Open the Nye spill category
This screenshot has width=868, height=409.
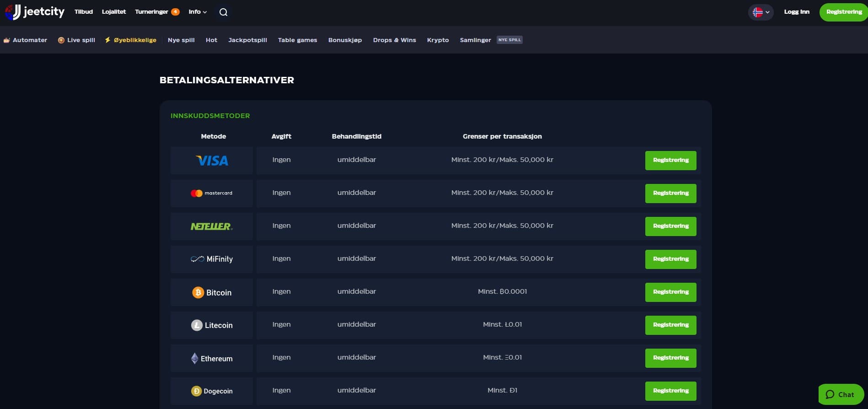point(181,40)
